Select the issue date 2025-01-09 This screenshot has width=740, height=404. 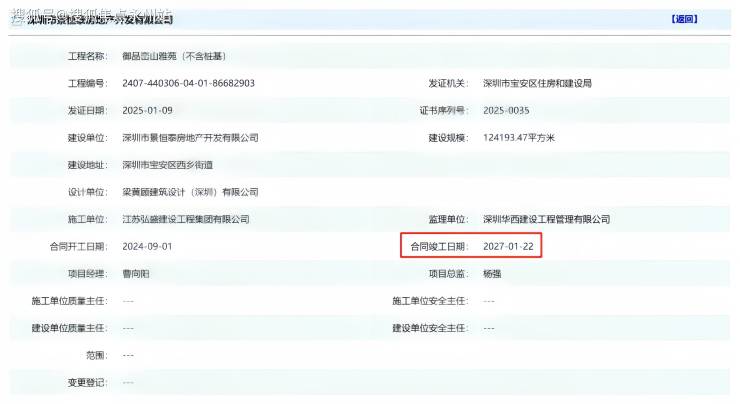[x=147, y=110]
